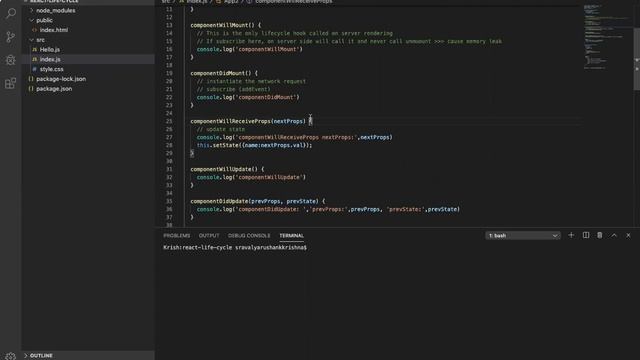Screen dimensions: 640x360
Task: Click the CSS icon beside style.css
Action: pyautogui.click(x=34, y=69)
